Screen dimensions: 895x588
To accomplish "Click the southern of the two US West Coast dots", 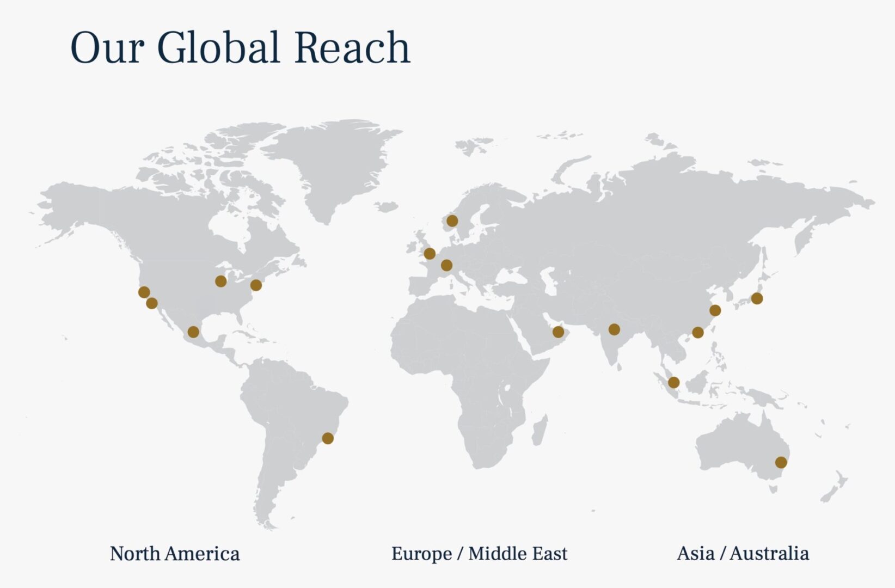I will pos(152,303).
